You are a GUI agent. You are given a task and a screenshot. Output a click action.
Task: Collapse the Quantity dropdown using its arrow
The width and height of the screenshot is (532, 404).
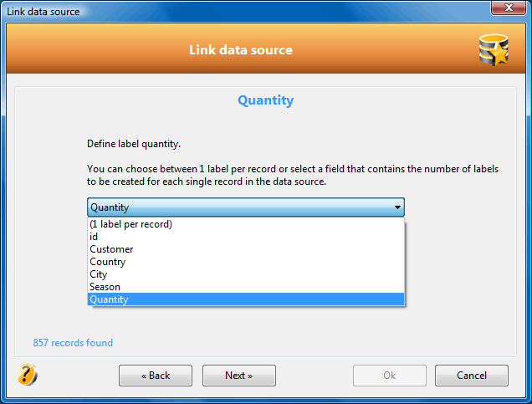[x=397, y=207]
